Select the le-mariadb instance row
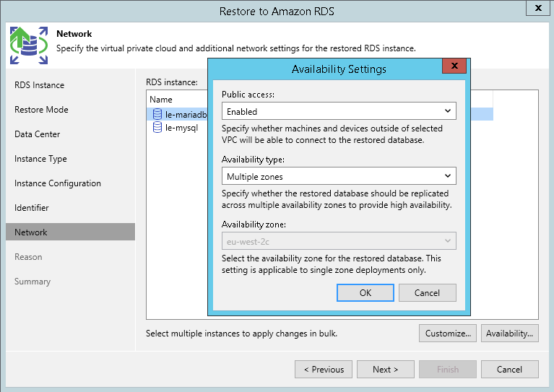554x392 pixels. pos(177,114)
